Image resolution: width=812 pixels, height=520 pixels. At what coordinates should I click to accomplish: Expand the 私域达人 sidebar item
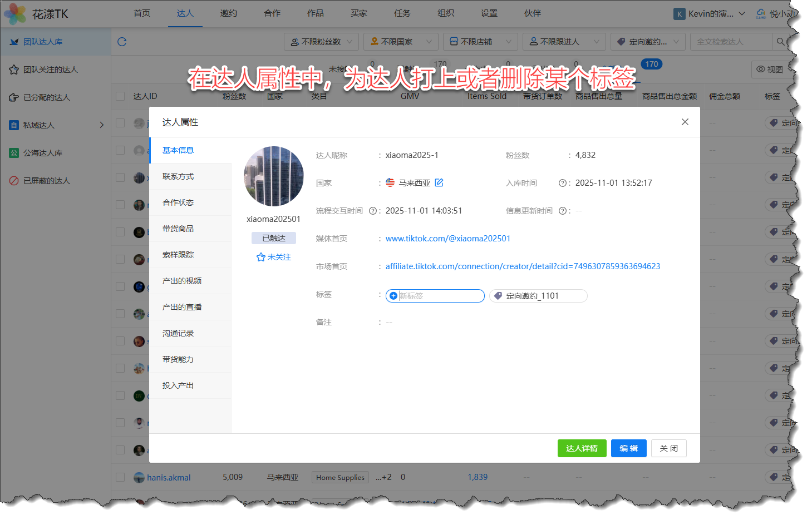tap(101, 125)
